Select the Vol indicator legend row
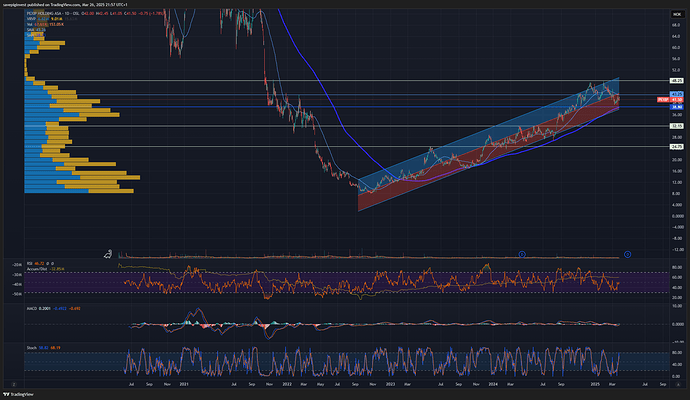This screenshot has width=690, height=400. click(x=45, y=24)
